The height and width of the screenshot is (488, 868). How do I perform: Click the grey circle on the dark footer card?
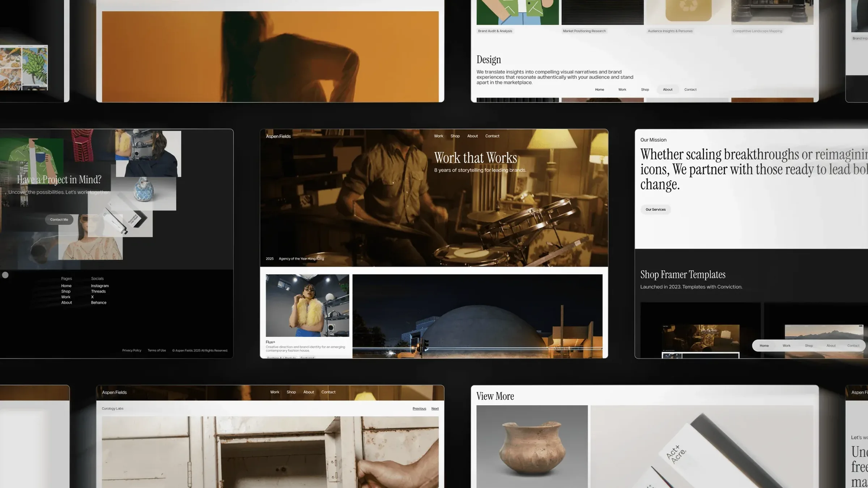[x=5, y=275]
